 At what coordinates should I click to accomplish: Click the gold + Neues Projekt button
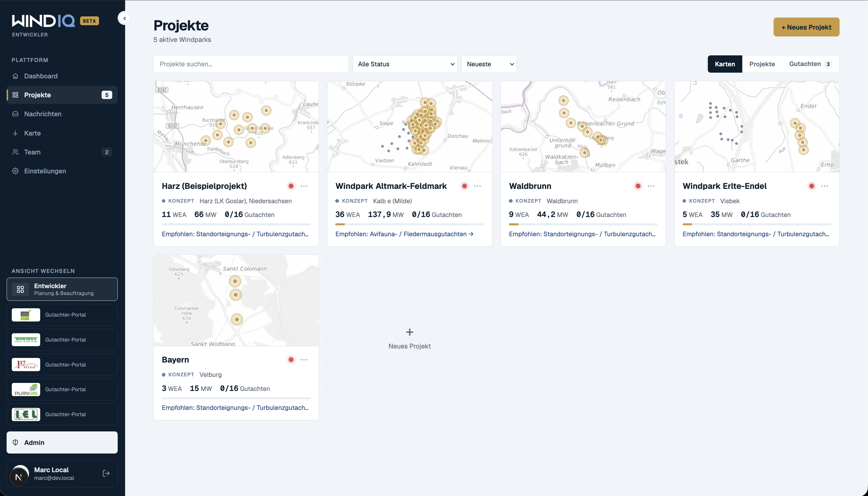(806, 27)
